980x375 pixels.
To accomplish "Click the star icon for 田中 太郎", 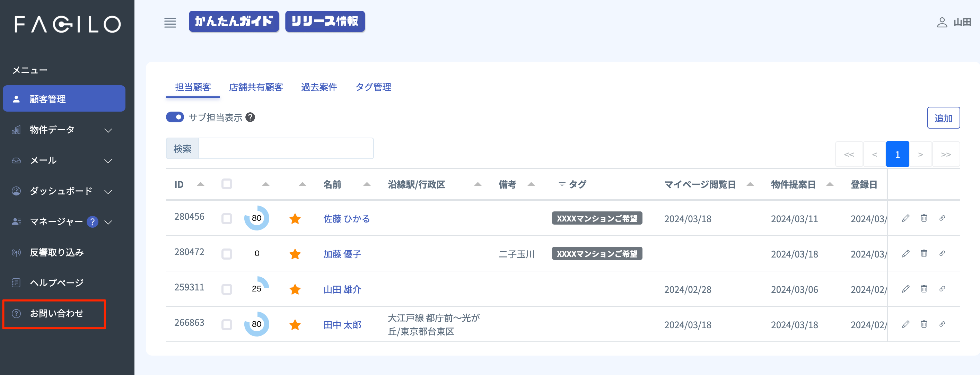I will (295, 325).
